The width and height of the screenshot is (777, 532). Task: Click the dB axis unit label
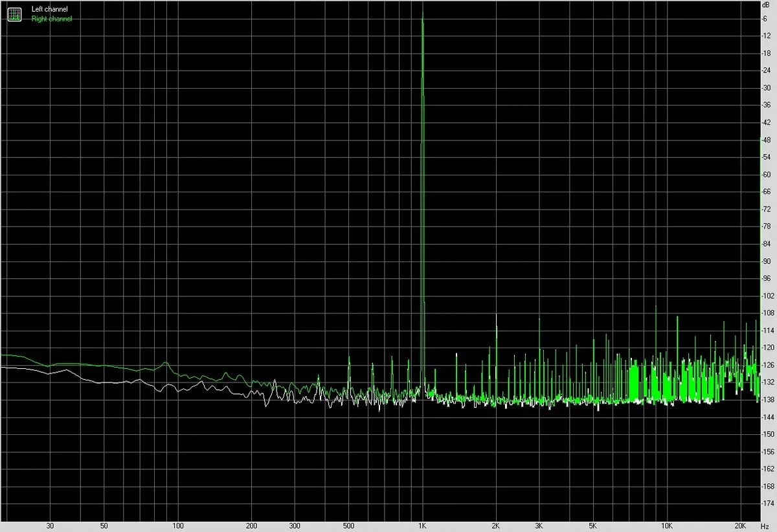pos(766,4)
